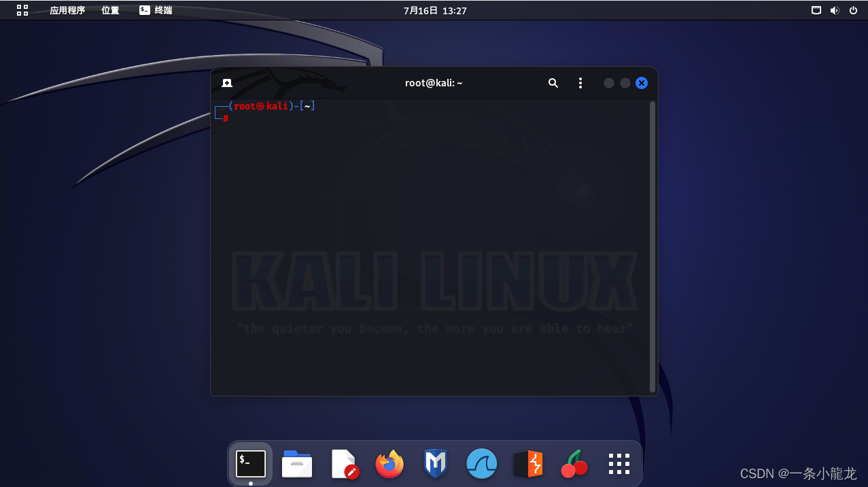The height and width of the screenshot is (487, 868).
Task: Open a new terminal tab with plus icon
Action: pyautogui.click(x=227, y=83)
